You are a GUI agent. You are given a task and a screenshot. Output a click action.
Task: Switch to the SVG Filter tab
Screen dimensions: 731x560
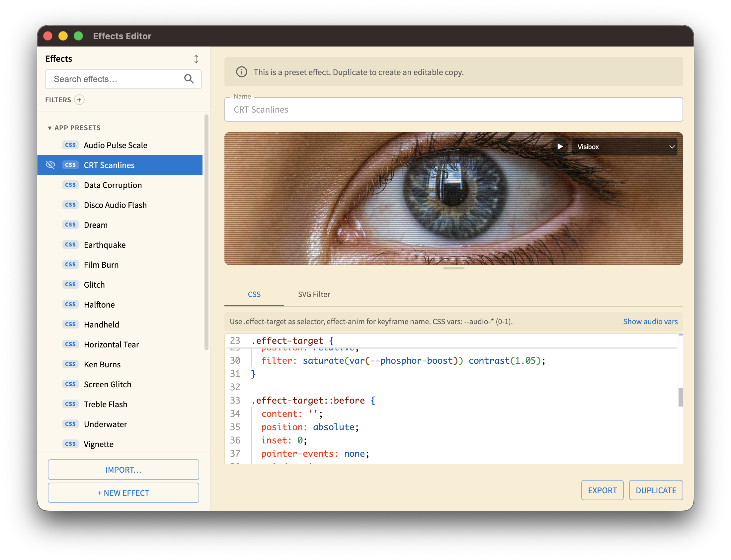point(313,294)
